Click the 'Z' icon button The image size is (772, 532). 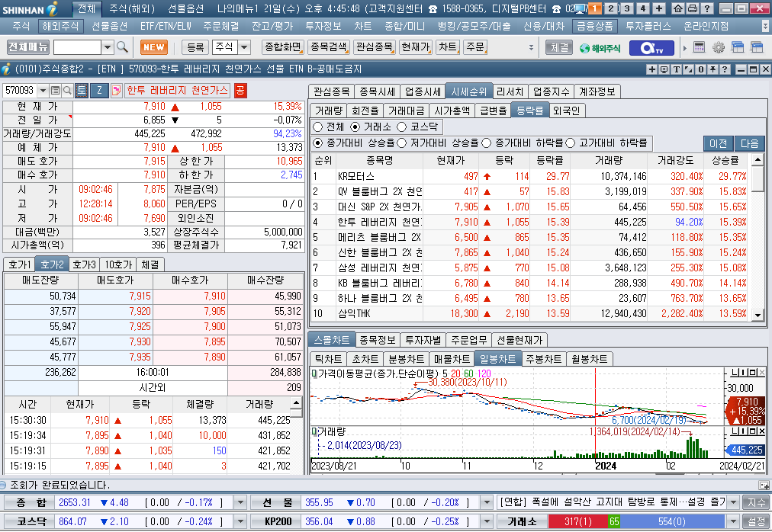(x=99, y=90)
